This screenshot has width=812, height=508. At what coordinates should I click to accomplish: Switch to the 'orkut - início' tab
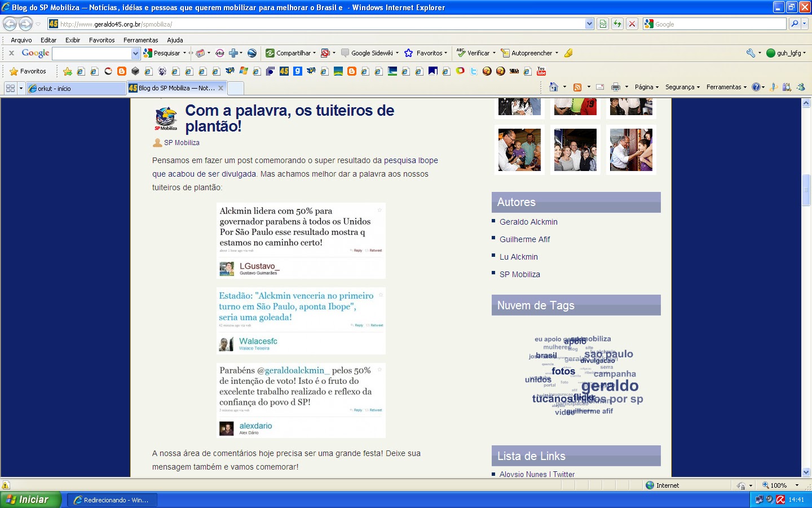[76, 88]
